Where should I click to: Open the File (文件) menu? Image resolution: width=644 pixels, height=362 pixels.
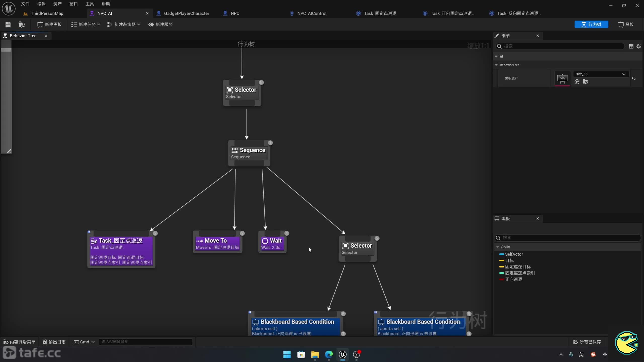pyautogui.click(x=25, y=4)
